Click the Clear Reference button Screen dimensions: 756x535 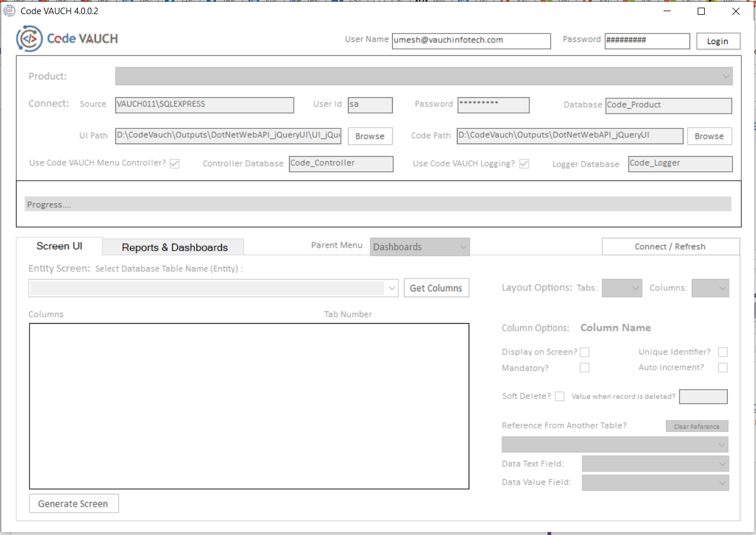(x=697, y=427)
